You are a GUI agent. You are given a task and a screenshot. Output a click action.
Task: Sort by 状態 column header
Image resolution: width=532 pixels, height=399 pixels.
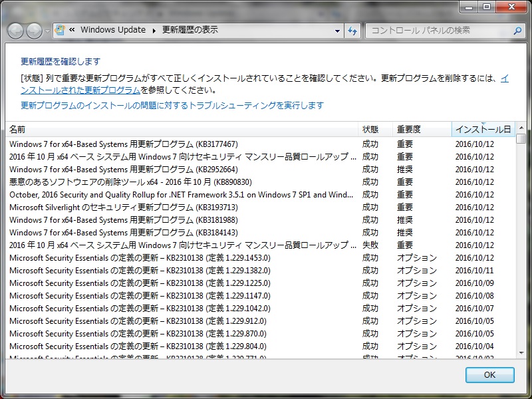375,129
